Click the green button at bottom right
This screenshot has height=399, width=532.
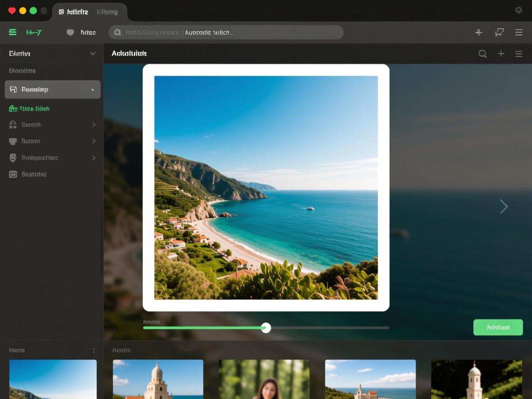coord(498,327)
